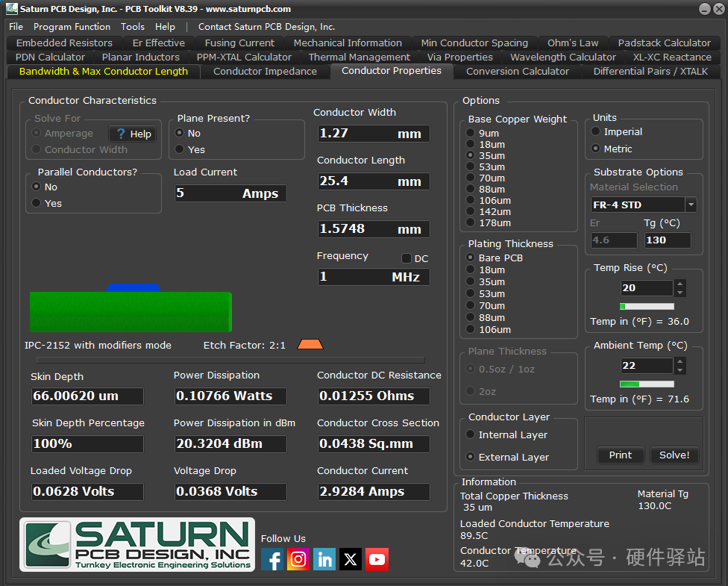Choose 35um plating thickness
The height and width of the screenshot is (586, 728).
[x=471, y=281]
